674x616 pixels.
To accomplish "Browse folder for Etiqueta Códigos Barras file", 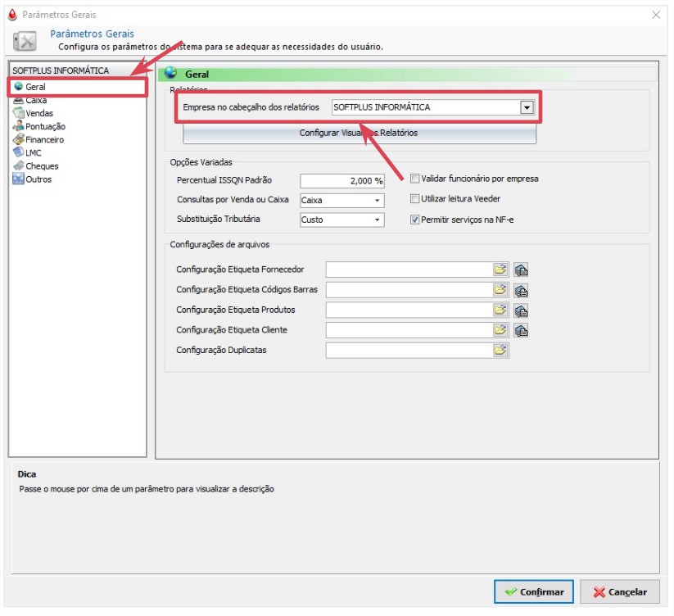I will point(500,290).
